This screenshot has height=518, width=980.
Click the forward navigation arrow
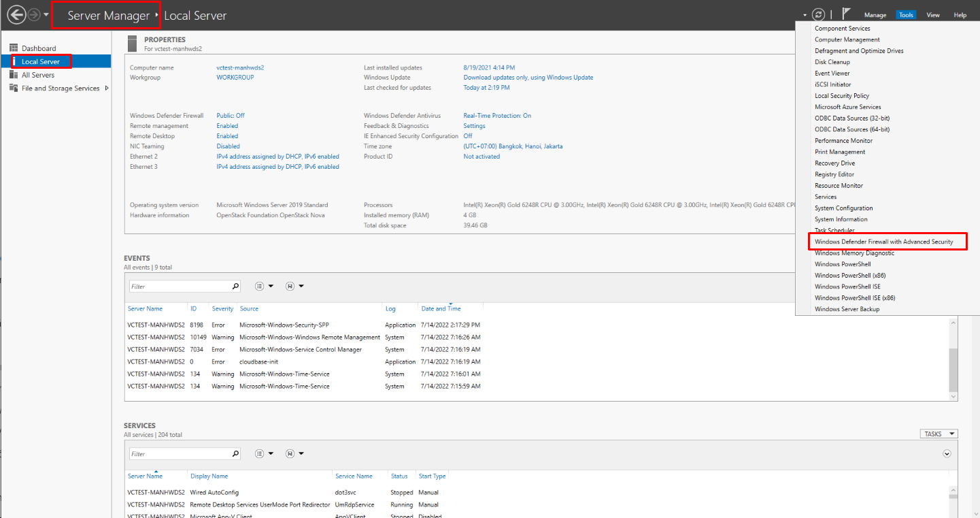[x=34, y=14]
